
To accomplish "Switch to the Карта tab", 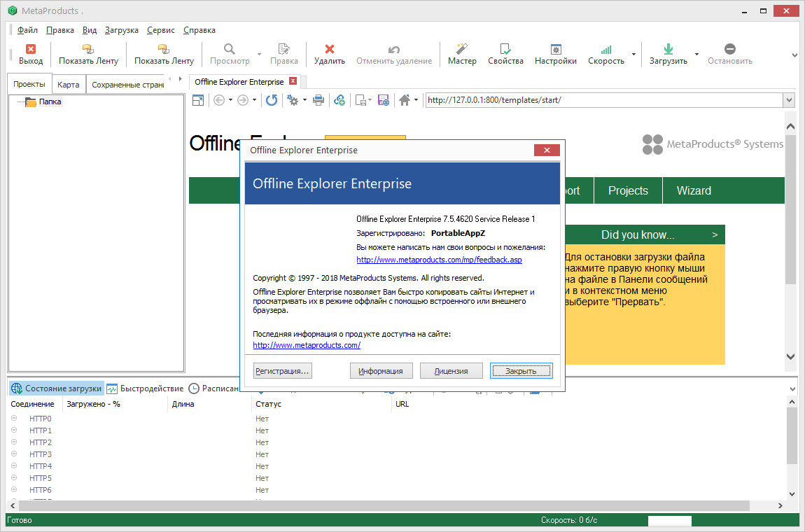I will 68,85.
